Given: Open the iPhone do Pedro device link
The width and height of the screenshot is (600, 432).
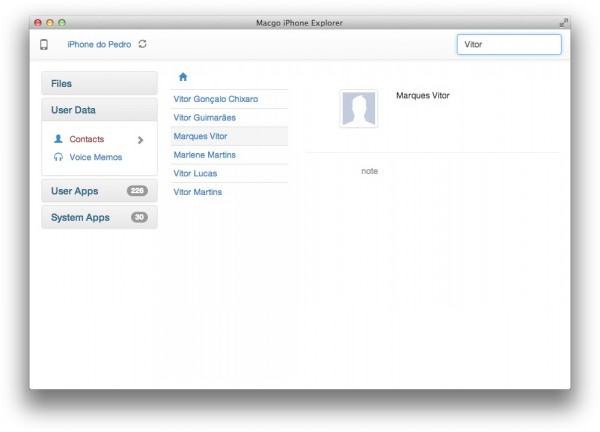Looking at the screenshot, I should point(99,44).
